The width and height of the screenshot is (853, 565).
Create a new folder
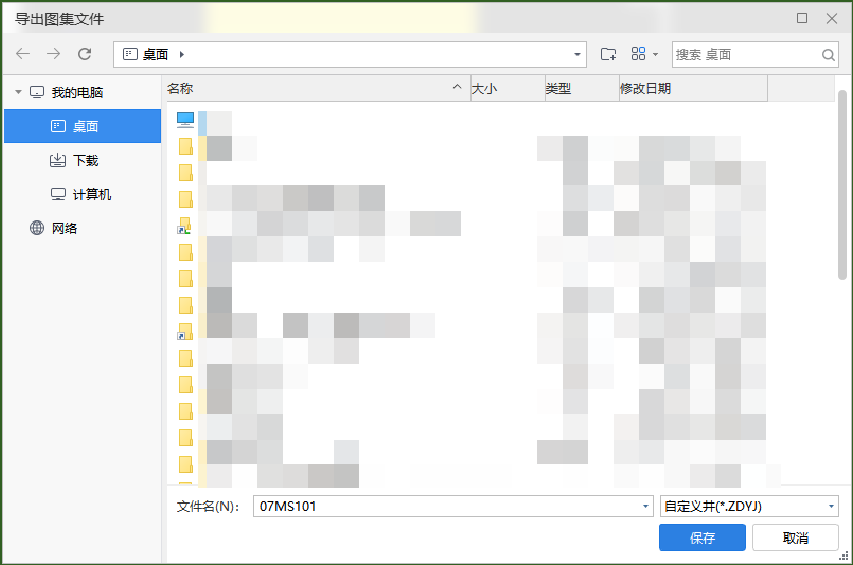[608, 54]
